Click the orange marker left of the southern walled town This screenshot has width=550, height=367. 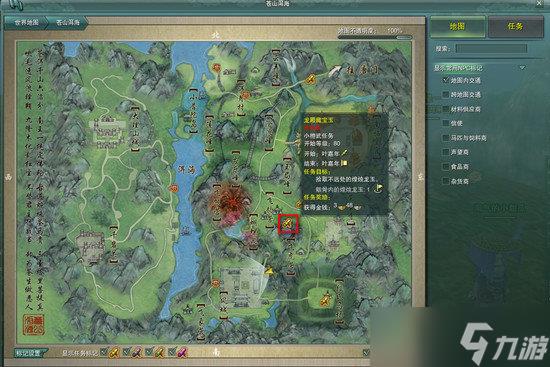pos(215,283)
